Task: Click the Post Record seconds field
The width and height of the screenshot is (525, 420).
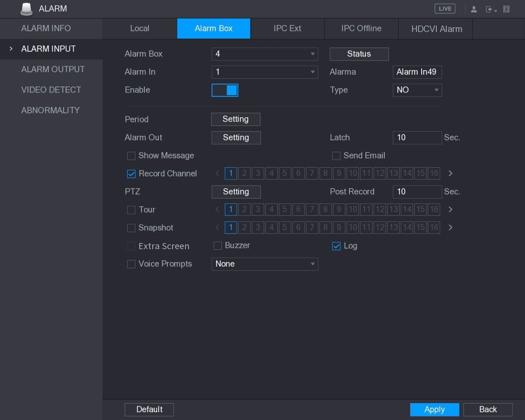Action: (x=417, y=192)
